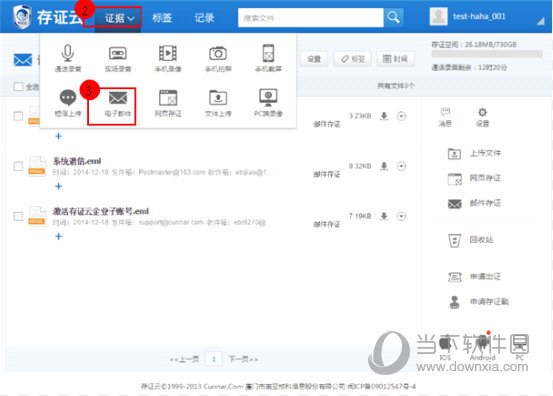Click the tag 标签 toolbar button
The width and height of the screenshot is (553, 396).
[x=353, y=59]
